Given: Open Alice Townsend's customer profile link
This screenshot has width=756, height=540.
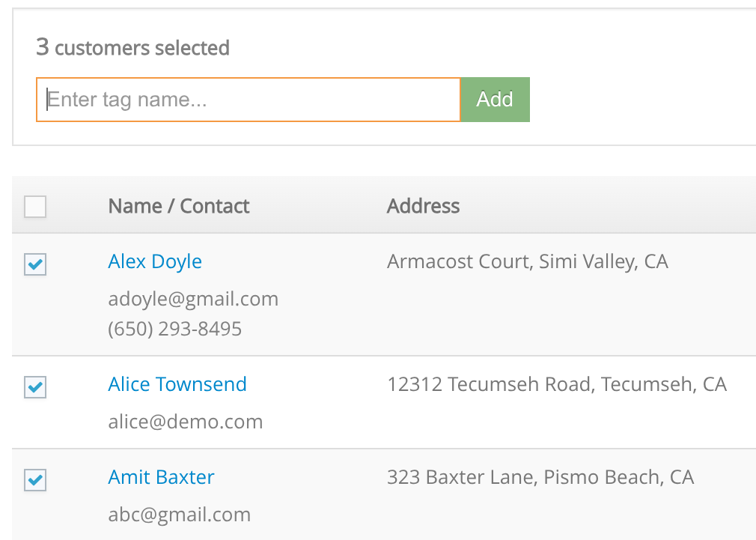Looking at the screenshot, I should pos(177,384).
